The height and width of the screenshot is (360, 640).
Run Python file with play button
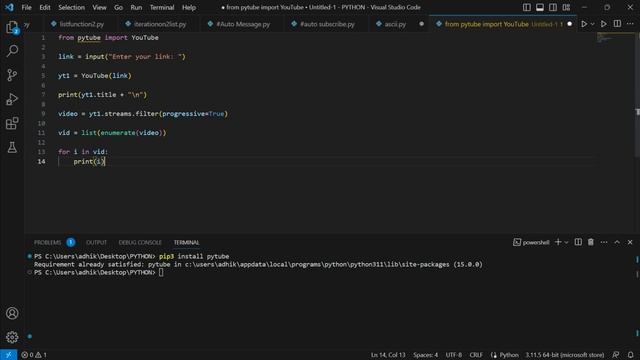pyautogui.click(x=584, y=24)
